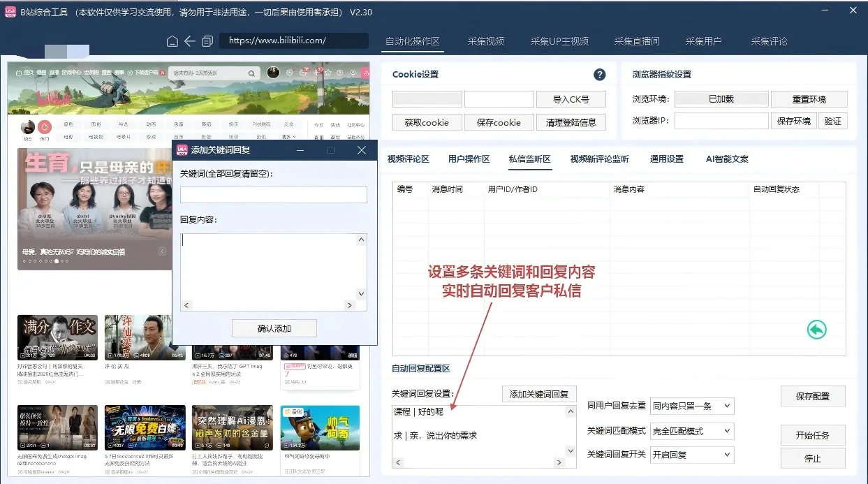This screenshot has width=868, height=484.
Task: Open the 同用户回复去重 dropdown
Action: point(692,406)
